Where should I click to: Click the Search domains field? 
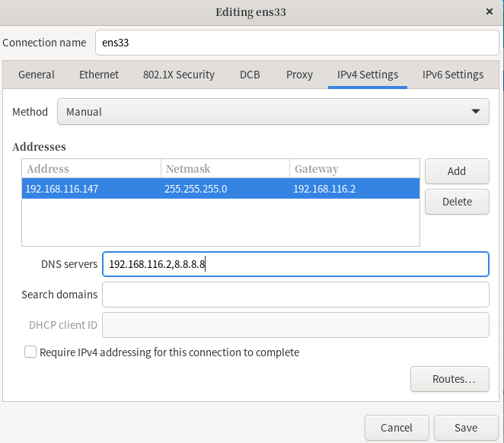click(x=295, y=295)
